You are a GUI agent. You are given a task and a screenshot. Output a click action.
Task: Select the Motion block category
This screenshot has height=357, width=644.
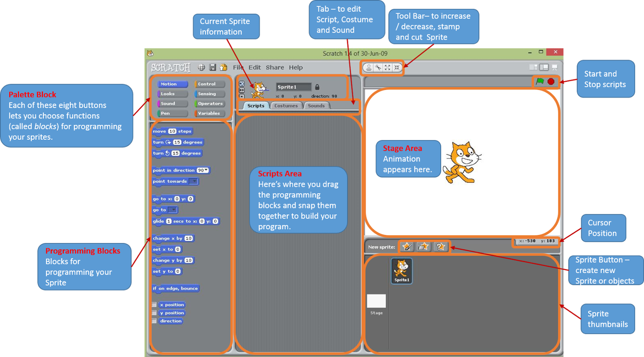coord(172,84)
